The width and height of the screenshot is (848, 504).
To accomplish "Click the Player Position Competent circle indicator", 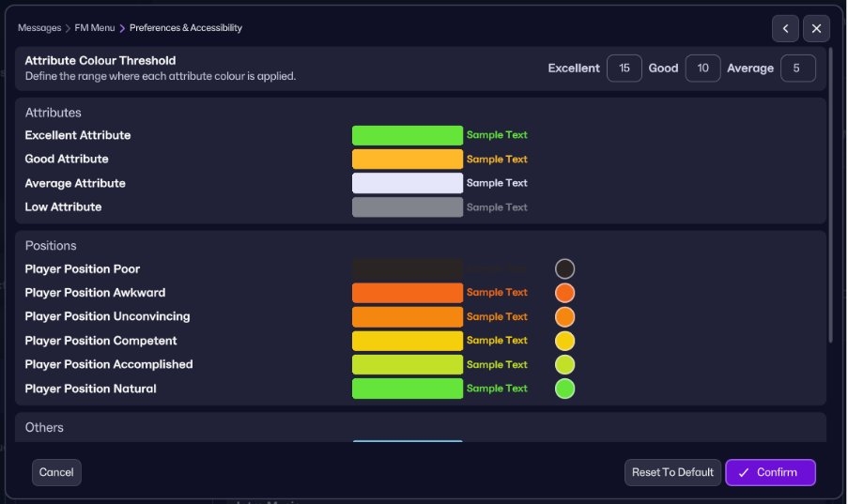I will pyautogui.click(x=564, y=341).
